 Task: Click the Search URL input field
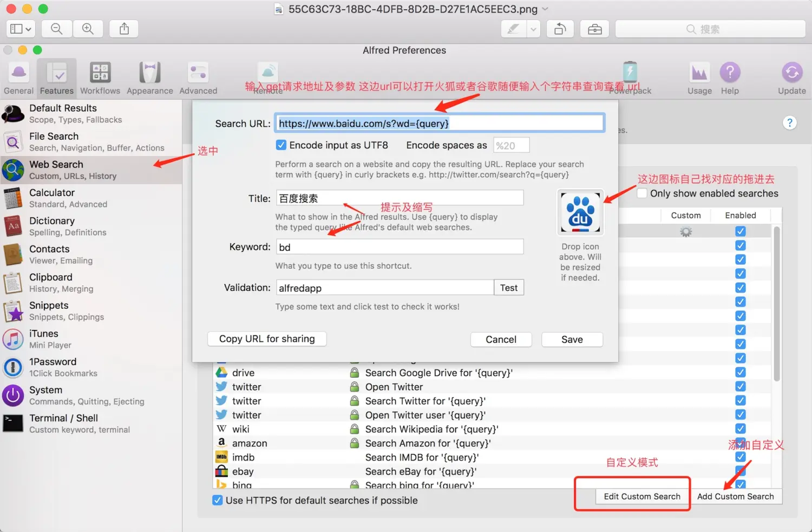tap(440, 124)
